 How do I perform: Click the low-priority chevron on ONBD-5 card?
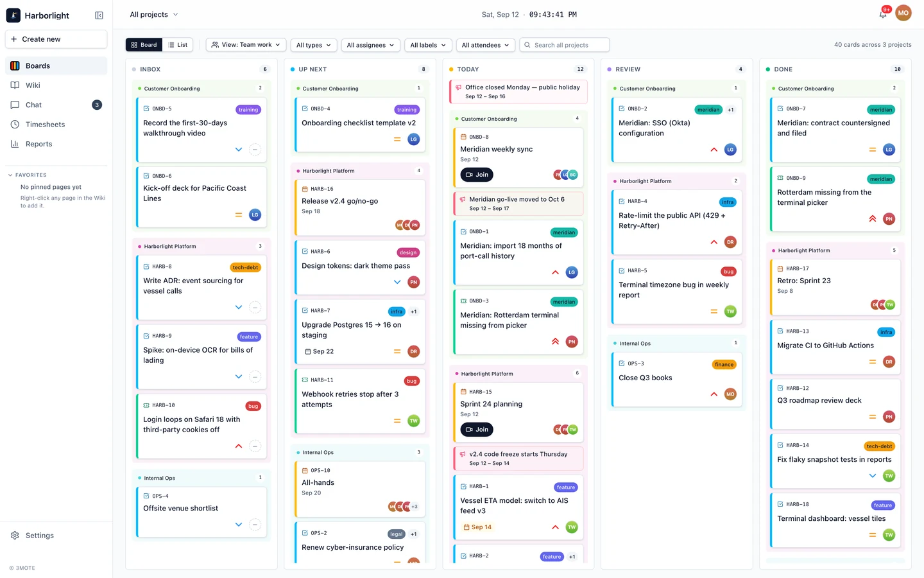(x=239, y=150)
